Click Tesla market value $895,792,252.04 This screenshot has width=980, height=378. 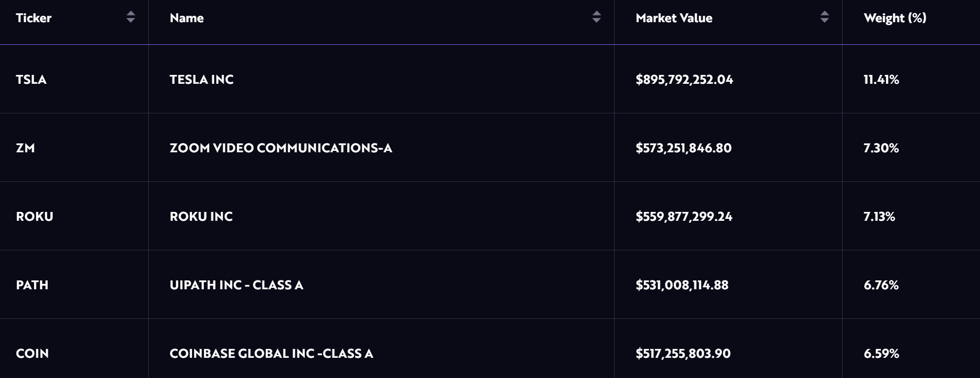point(684,79)
